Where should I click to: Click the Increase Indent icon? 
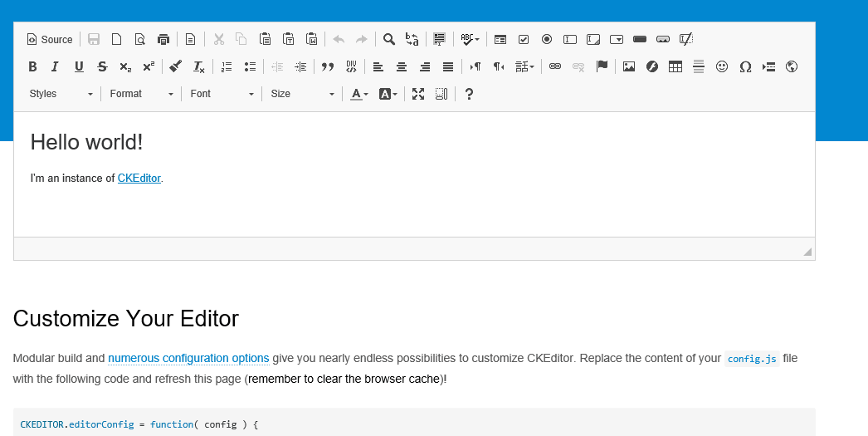(x=300, y=67)
